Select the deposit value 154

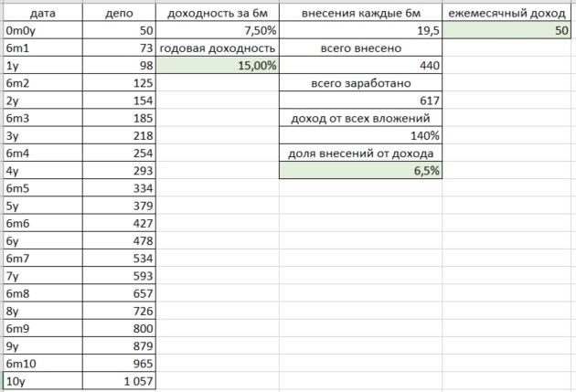[x=119, y=101]
